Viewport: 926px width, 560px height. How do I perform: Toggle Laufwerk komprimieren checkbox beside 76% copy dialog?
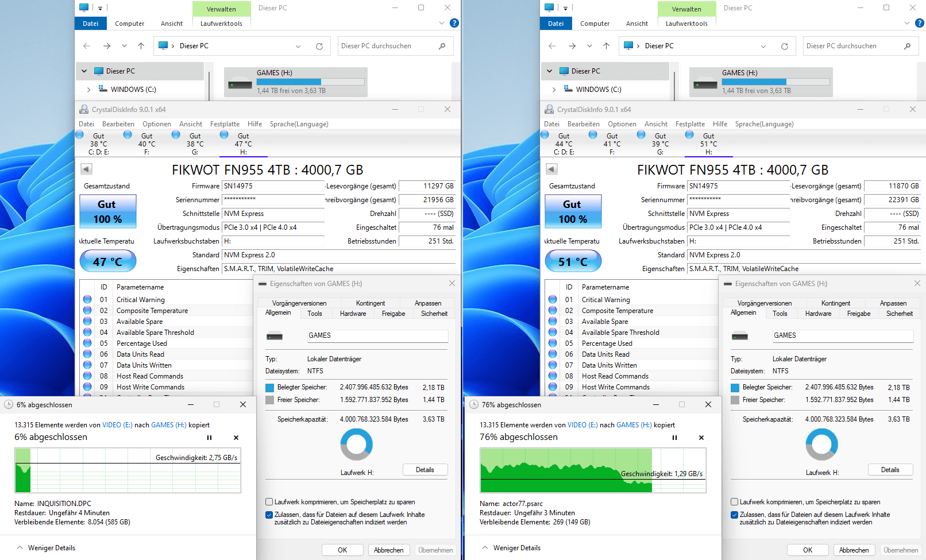734,502
